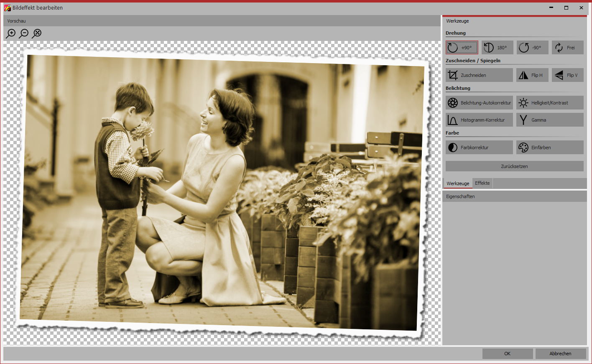The width and height of the screenshot is (592, 364).
Task: Open Helligkeit/Kontrast adjustment
Action: pyautogui.click(x=549, y=103)
